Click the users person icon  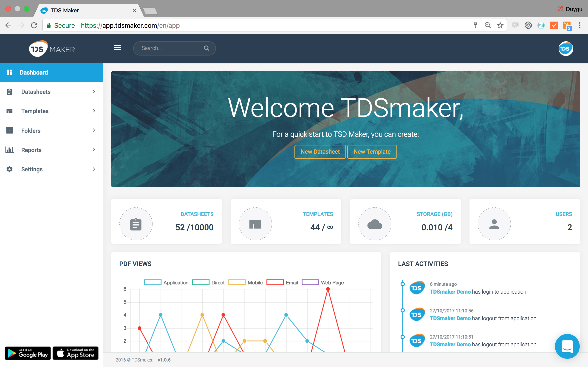pyautogui.click(x=494, y=224)
